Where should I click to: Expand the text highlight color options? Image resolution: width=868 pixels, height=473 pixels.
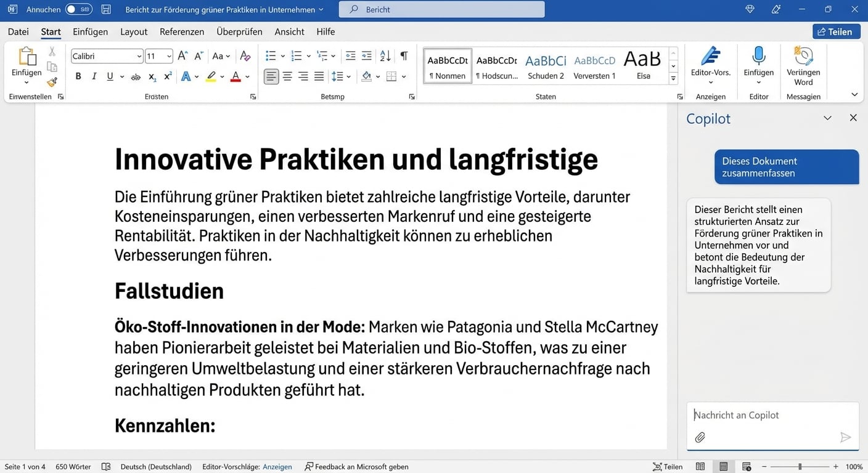[x=221, y=76]
